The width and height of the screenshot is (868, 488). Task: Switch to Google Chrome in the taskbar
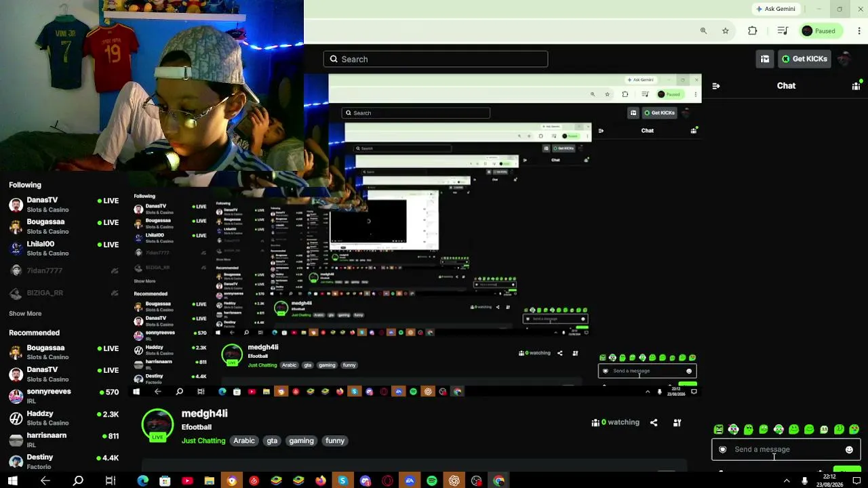499,481
